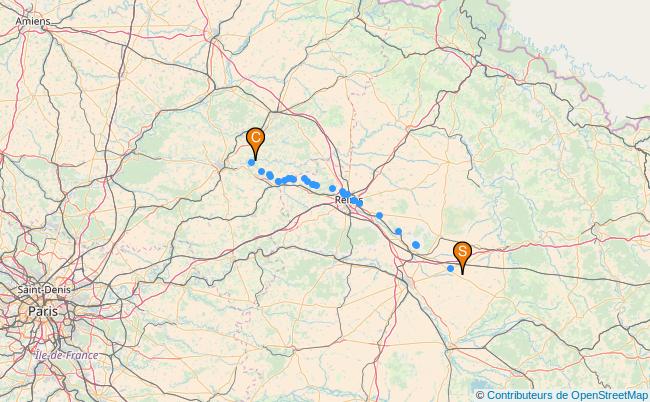Click the blue dot overlapping the Reims label's end
Viewport: 650px width, 402px height.
(x=359, y=203)
